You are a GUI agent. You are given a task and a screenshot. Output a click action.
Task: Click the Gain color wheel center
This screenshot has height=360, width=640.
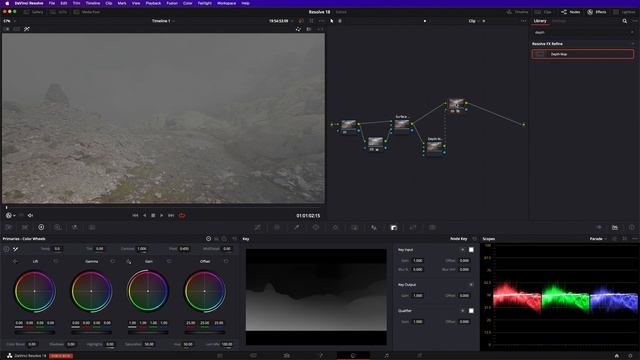click(x=148, y=291)
